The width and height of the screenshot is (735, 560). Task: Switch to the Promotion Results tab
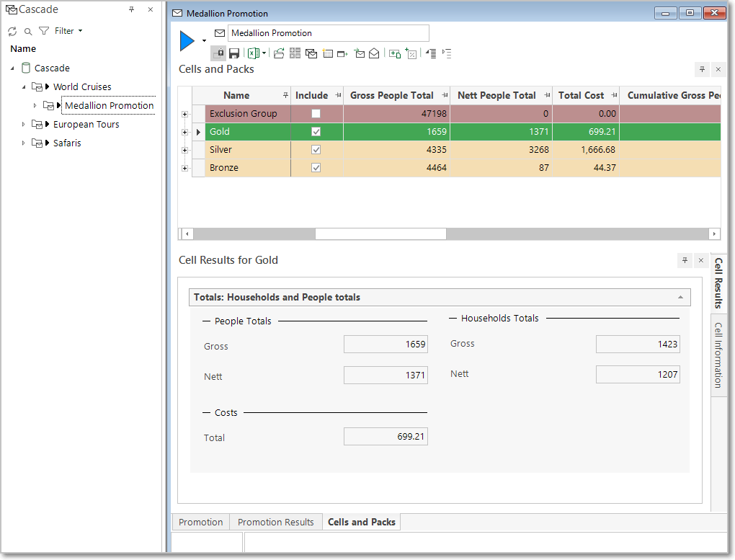(275, 522)
